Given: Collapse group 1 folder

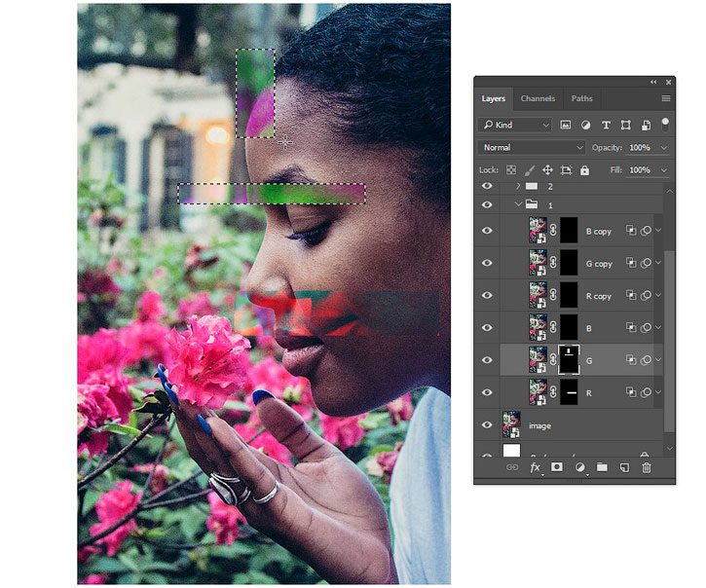Looking at the screenshot, I should (x=518, y=204).
